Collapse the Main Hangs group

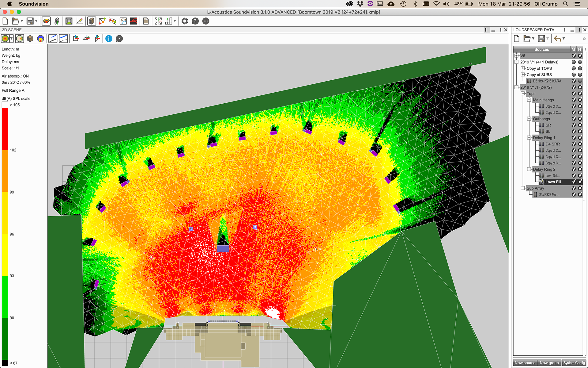coord(529,100)
